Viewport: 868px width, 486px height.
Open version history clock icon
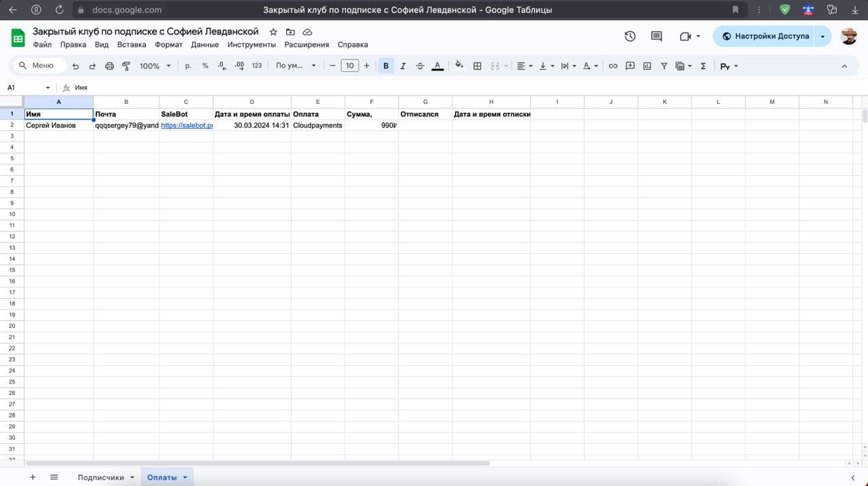(630, 36)
